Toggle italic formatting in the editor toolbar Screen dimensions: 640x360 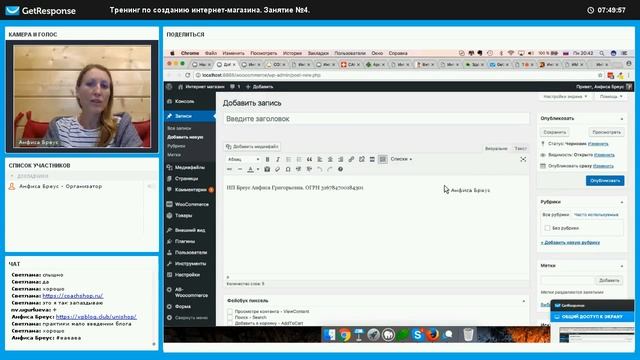[278, 159]
